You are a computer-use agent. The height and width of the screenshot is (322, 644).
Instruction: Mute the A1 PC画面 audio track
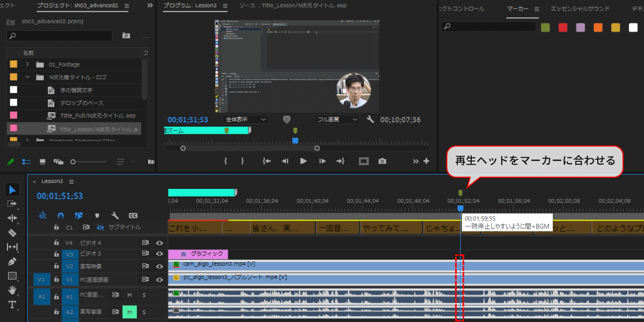tap(129, 295)
